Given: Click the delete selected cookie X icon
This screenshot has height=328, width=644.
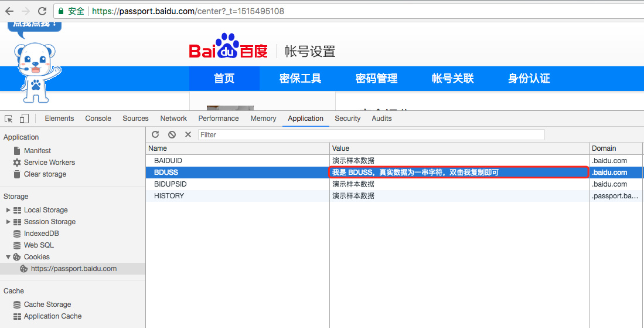Looking at the screenshot, I should click(188, 134).
